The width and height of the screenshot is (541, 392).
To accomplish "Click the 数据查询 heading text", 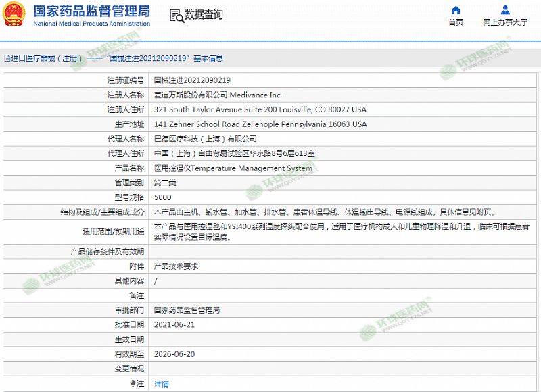I will (x=204, y=15).
